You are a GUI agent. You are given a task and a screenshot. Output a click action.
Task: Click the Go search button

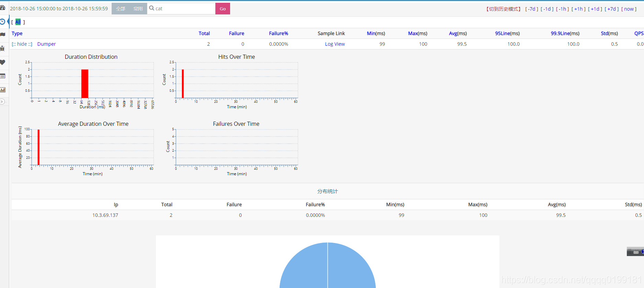click(x=223, y=9)
